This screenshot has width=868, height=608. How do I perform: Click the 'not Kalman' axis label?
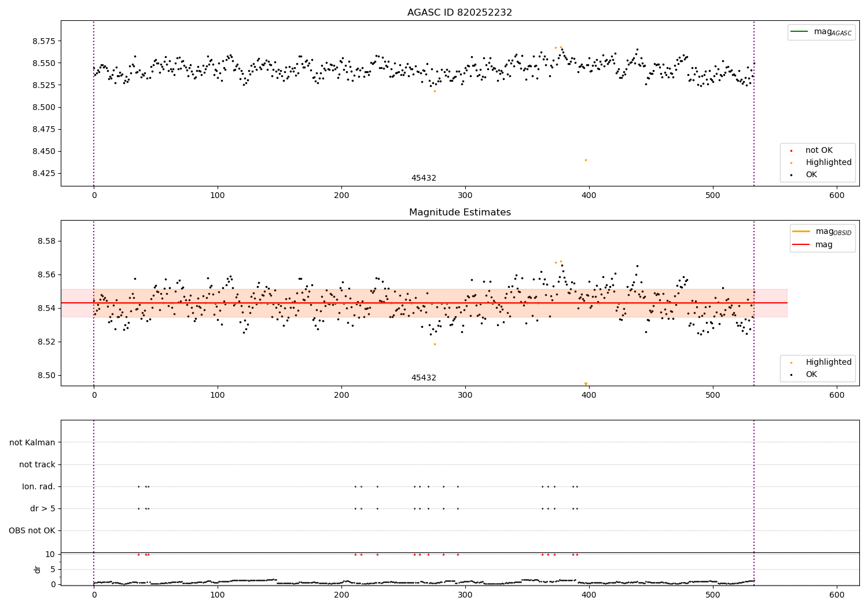pos(32,443)
